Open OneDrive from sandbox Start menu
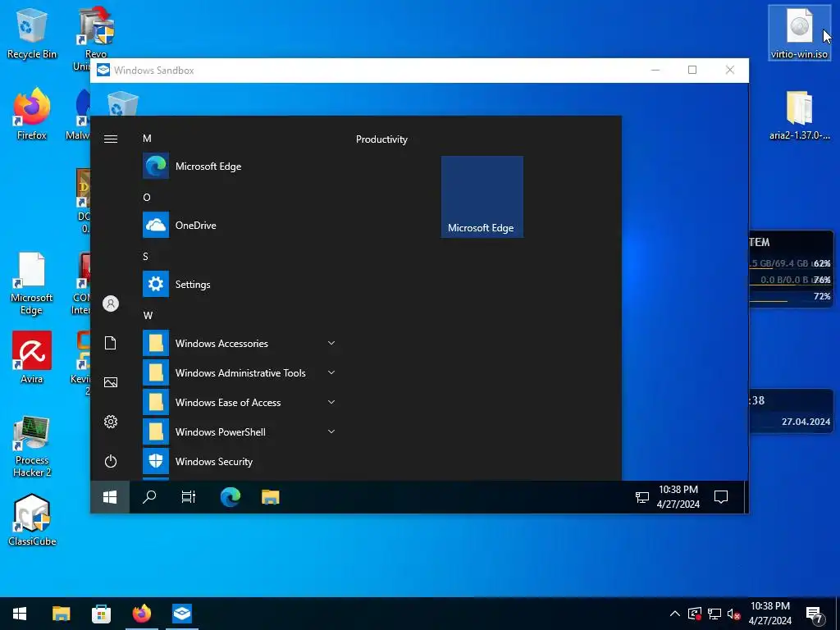This screenshot has height=630, width=840. [240, 225]
